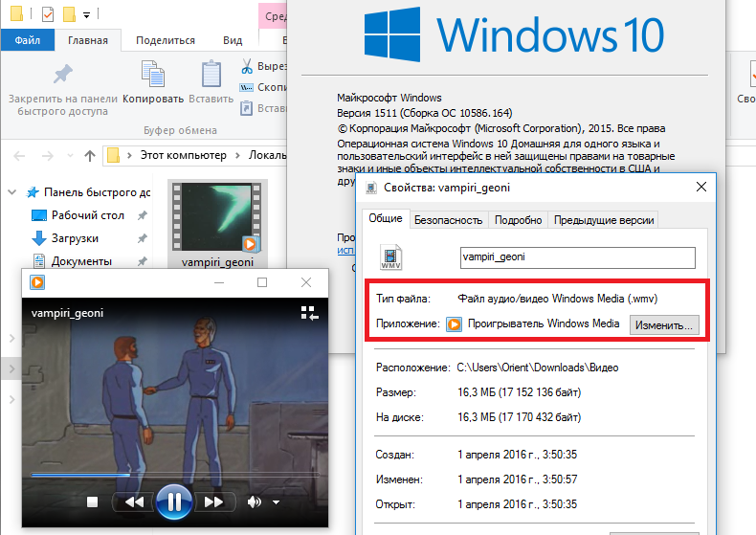Click the Вырезать scissors icon
The image size is (756, 535).
(247, 66)
